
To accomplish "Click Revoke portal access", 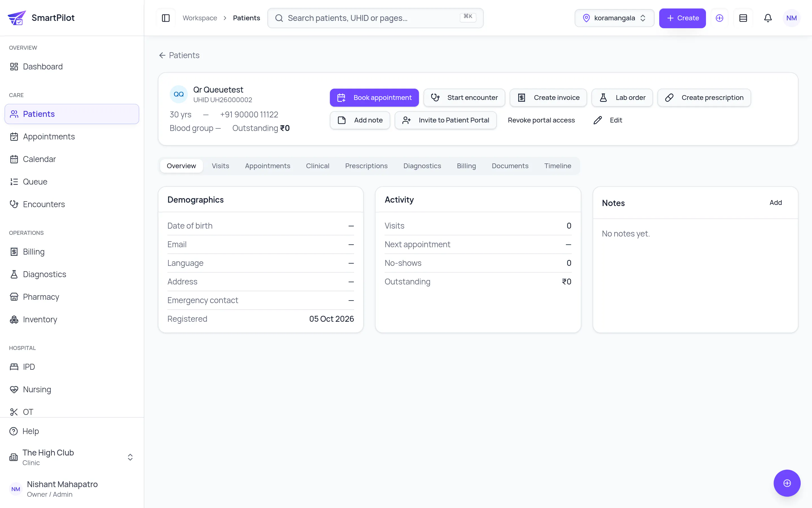I will 541,120.
